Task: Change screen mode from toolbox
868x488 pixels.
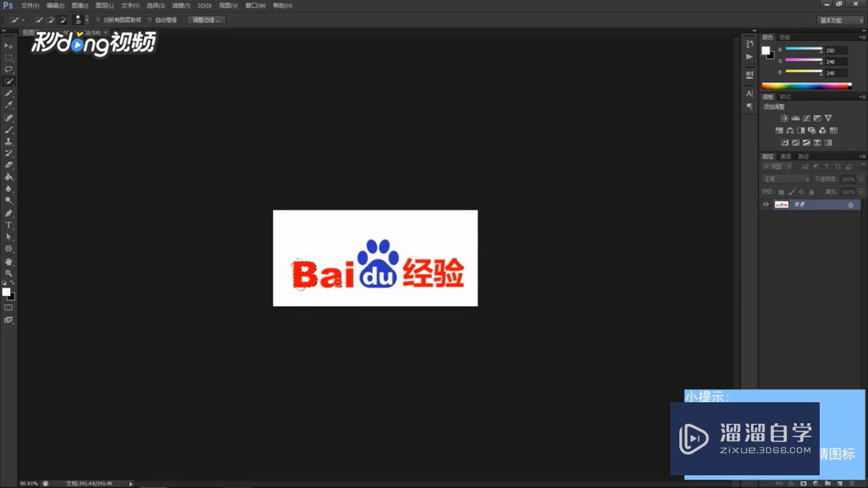Action: click(x=8, y=320)
